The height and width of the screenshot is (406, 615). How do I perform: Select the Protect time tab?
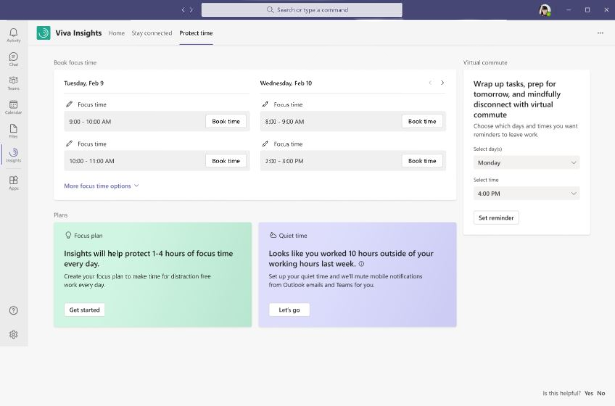196,33
